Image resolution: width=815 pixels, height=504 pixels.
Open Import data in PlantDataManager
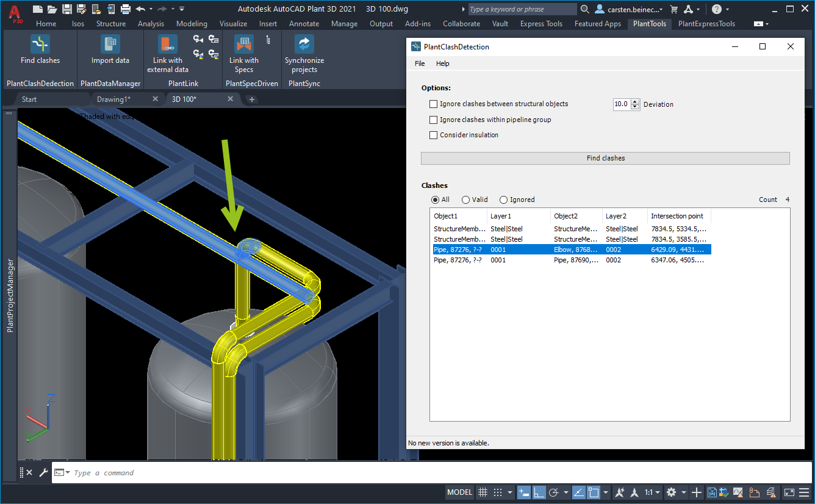pyautogui.click(x=110, y=45)
